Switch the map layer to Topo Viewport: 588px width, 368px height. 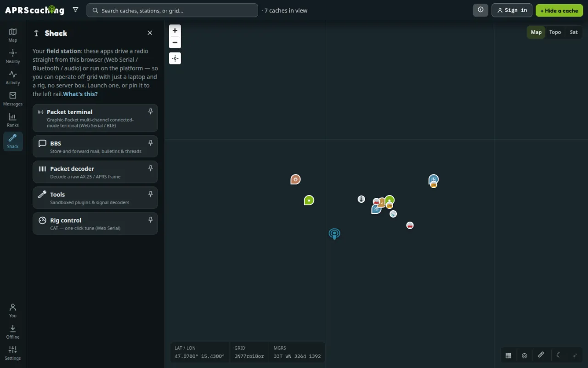coord(555,32)
